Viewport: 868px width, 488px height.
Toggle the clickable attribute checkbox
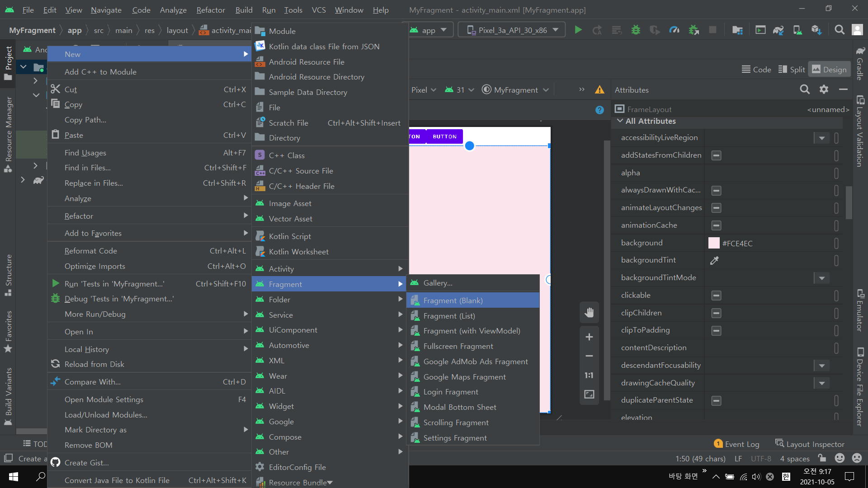(x=716, y=296)
